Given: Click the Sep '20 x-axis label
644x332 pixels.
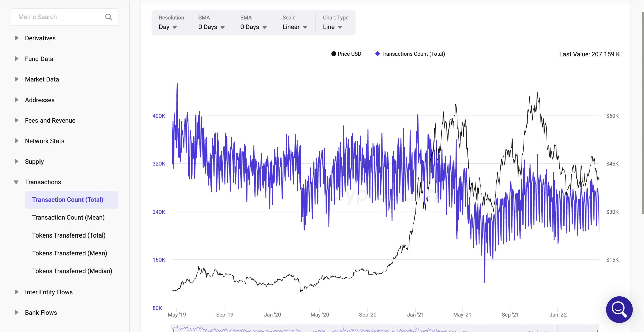Looking at the screenshot, I should (x=368, y=315).
